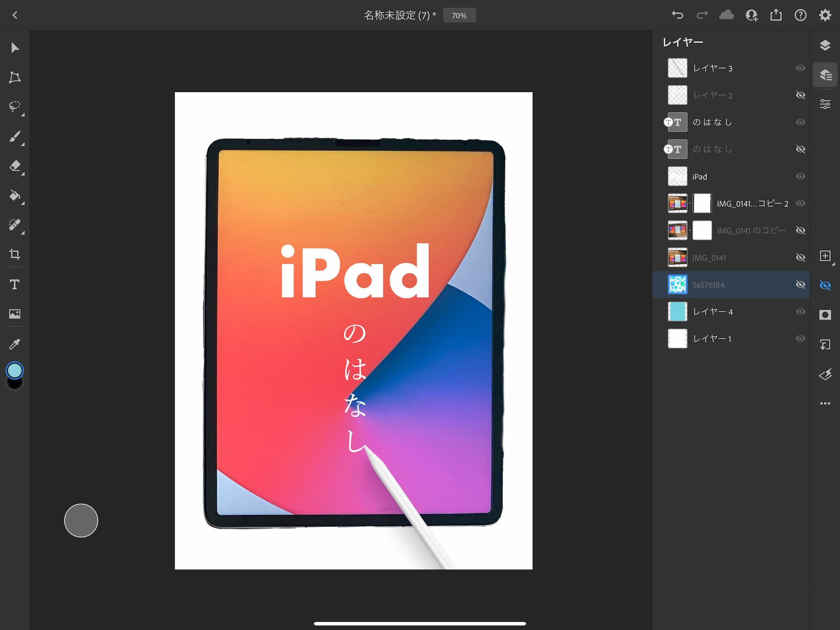
Task: Choose the Lasso selection tool
Action: pyautogui.click(x=15, y=107)
